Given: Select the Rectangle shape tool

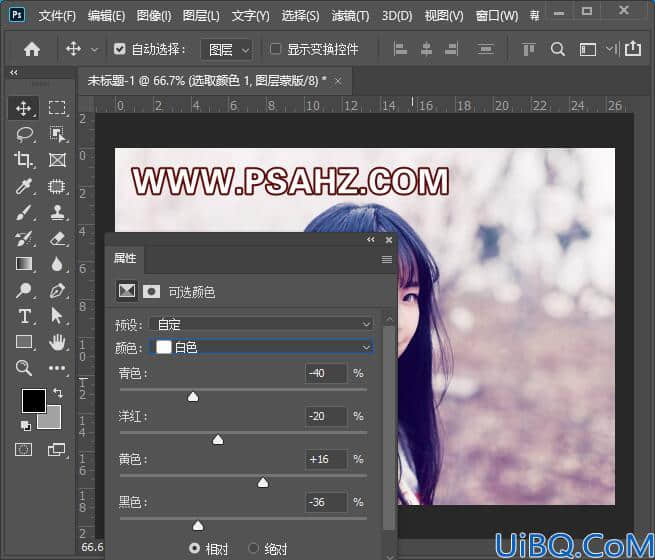Looking at the screenshot, I should (24, 342).
